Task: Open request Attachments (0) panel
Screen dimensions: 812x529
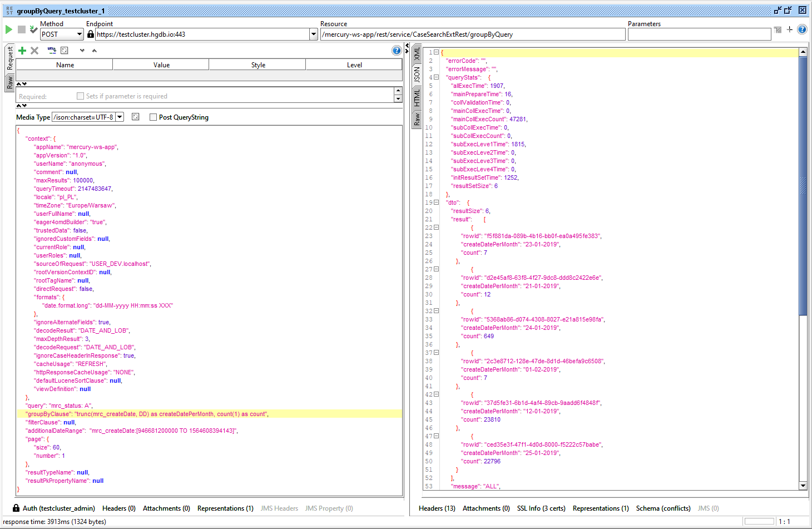Action: pos(166,508)
